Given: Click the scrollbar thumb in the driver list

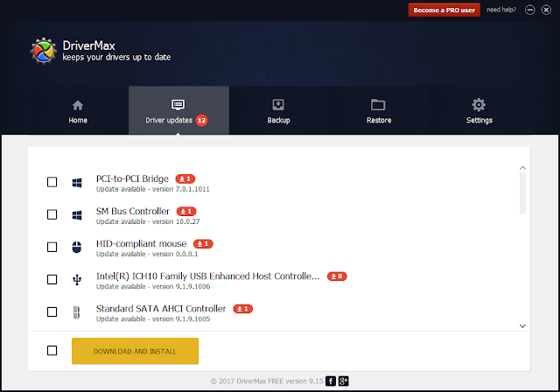Looking at the screenshot, I should [x=522, y=193].
